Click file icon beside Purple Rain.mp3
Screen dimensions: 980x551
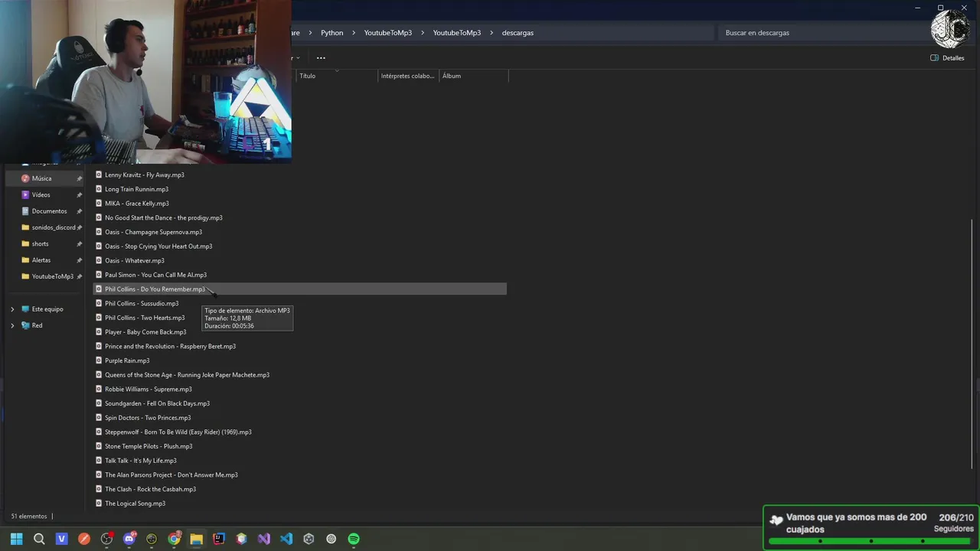pyautogui.click(x=99, y=360)
